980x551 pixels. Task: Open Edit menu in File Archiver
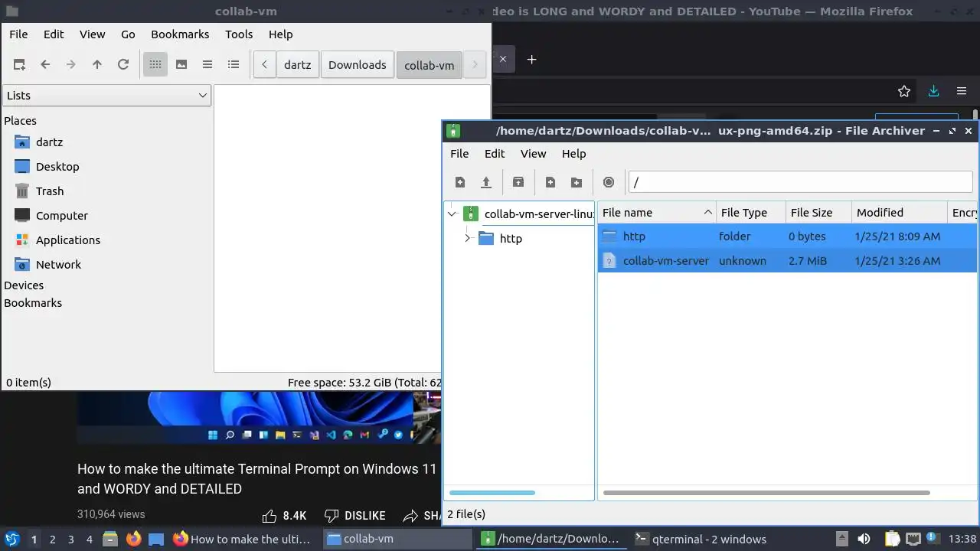pyautogui.click(x=495, y=153)
